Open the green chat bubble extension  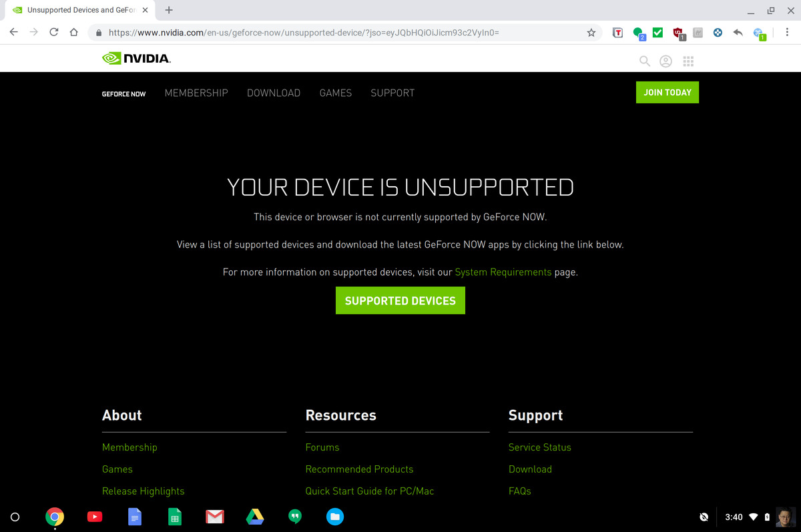(x=639, y=33)
